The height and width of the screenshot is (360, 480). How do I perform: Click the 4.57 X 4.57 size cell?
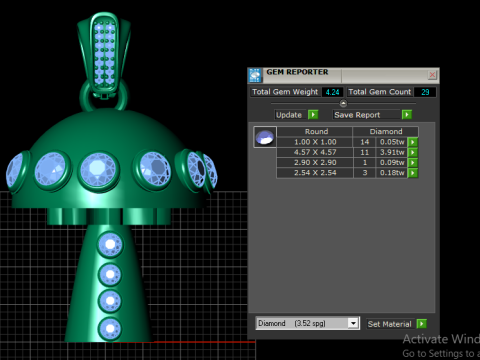click(x=315, y=152)
